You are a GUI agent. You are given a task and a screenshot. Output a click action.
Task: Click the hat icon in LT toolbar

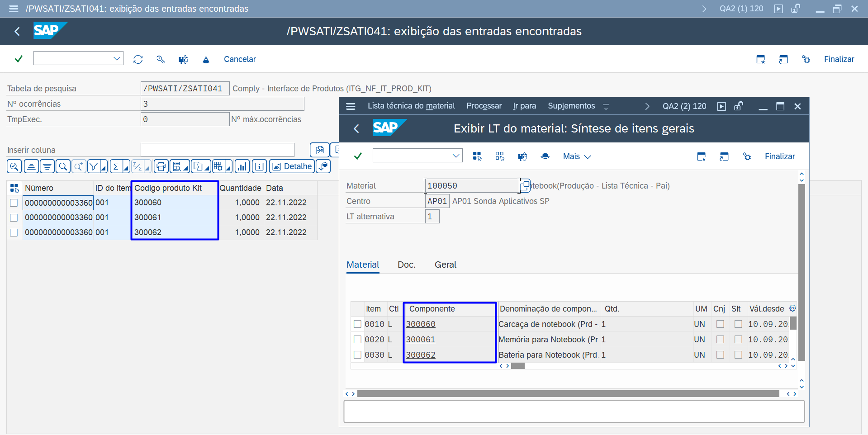click(x=545, y=156)
